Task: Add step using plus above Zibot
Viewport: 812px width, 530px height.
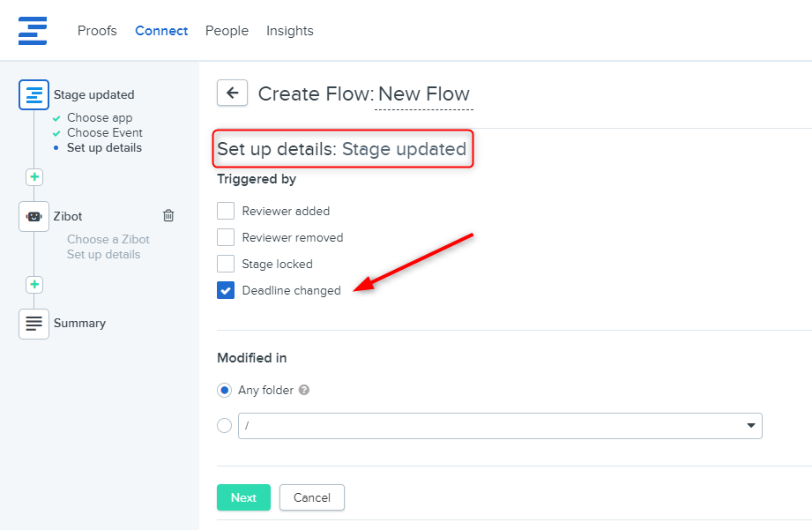Action: click(x=34, y=177)
